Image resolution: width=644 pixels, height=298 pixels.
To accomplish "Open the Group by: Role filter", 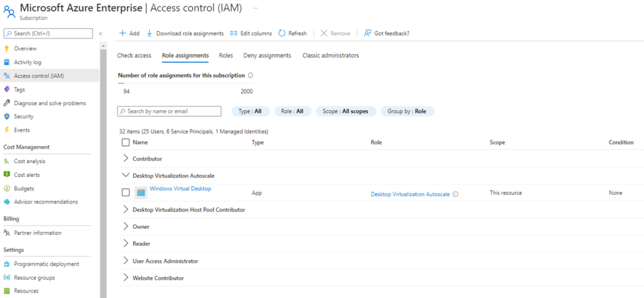I will point(407,112).
